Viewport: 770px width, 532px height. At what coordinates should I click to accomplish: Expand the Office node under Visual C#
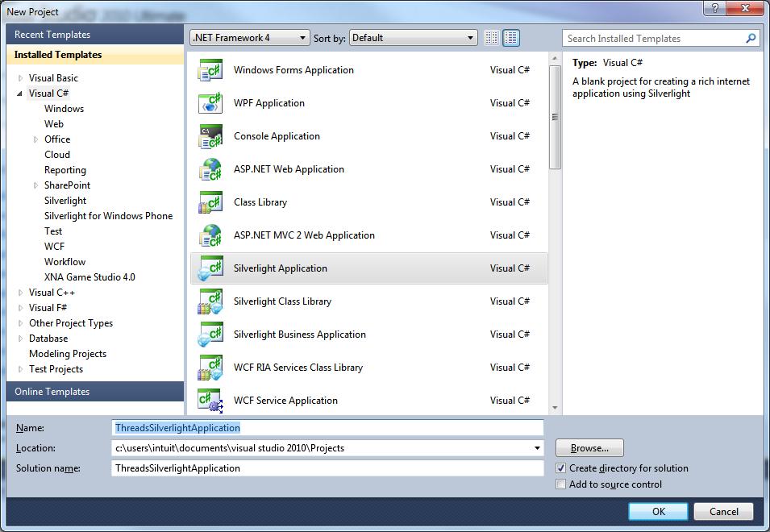[x=35, y=139]
